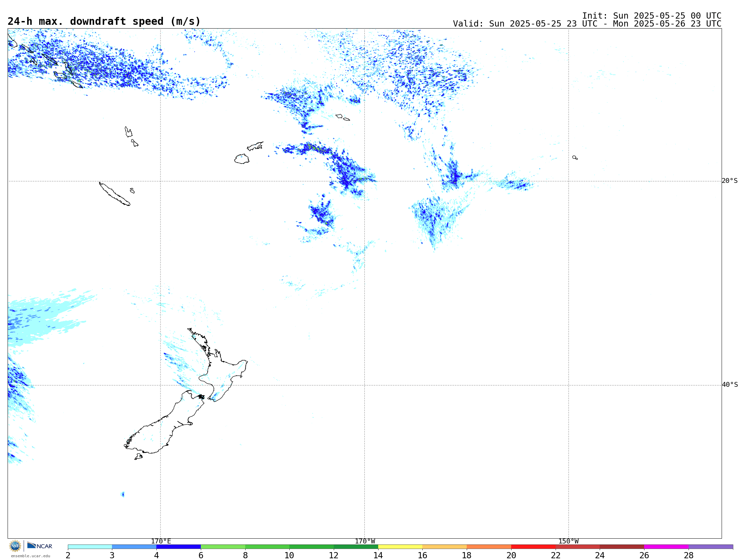Select the purple above-28 m/s swatch
The width and height of the screenshot is (744, 560).
tap(711, 547)
